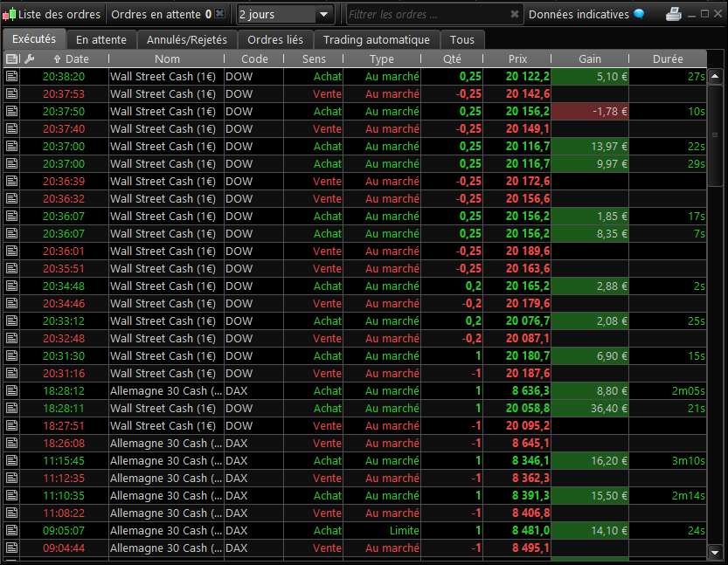
Task: Click the blue chat bubble beside Données indicatives
Action: coord(639,14)
